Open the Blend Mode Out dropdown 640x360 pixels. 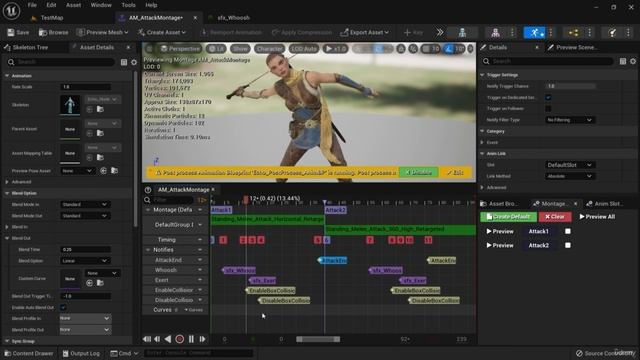pos(85,216)
